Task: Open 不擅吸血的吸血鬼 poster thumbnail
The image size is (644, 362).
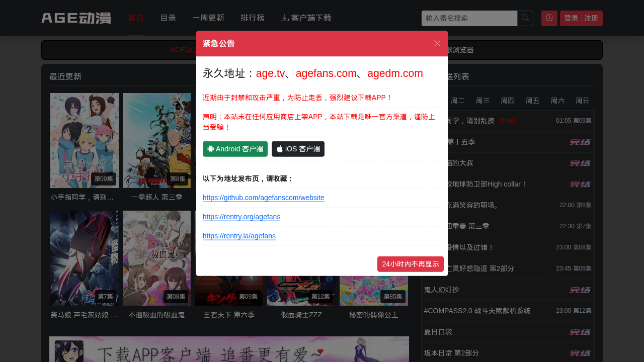Action: click(x=156, y=258)
